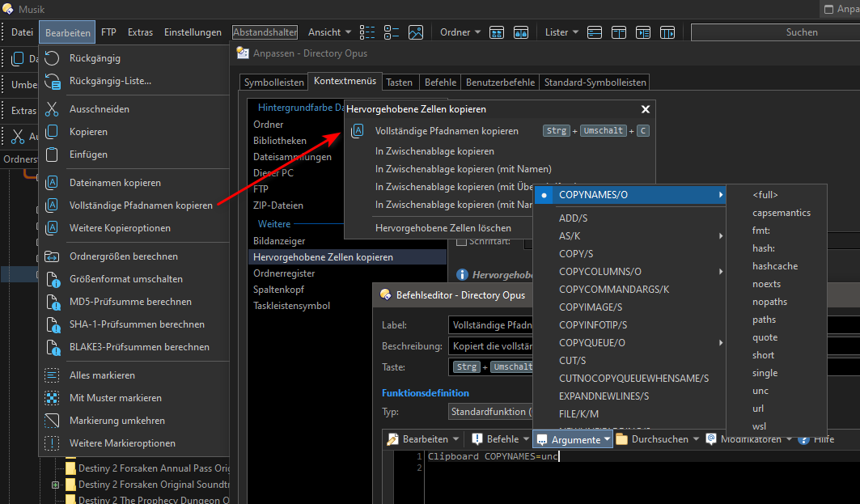The height and width of the screenshot is (504, 860).
Task: Click In Zwischenablage kopieren (mit Namen)
Action: [x=463, y=169]
